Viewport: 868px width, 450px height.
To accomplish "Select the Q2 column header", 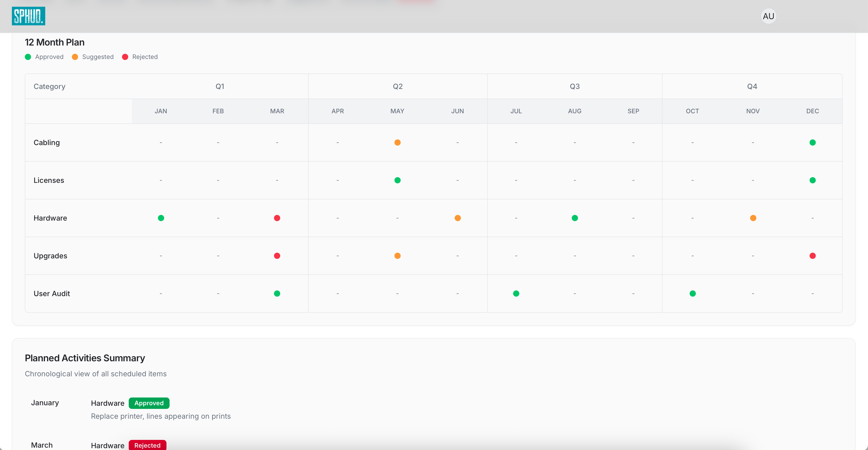I will click(x=398, y=86).
